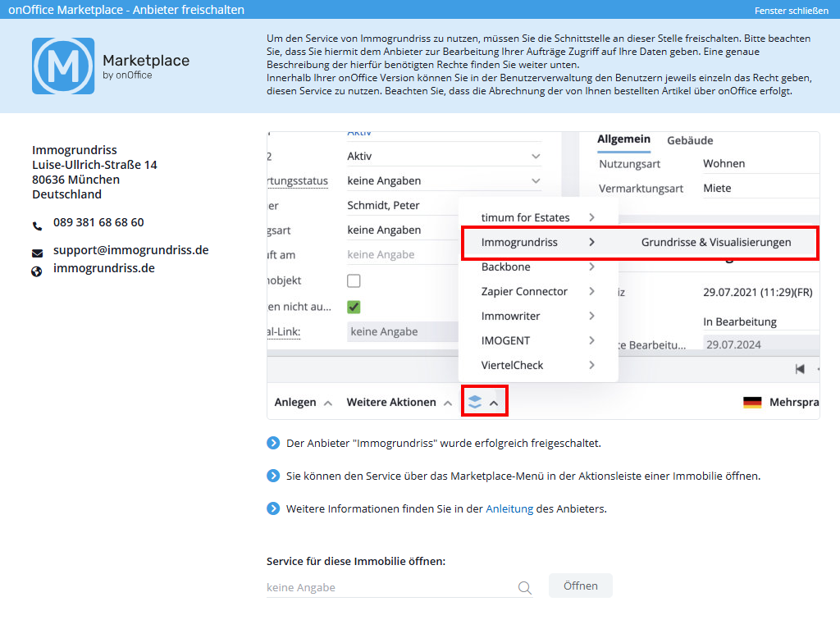The width and height of the screenshot is (840, 629).
Task: Tick the empty checkbox next to 'objekt'
Action: pyautogui.click(x=354, y=280)
